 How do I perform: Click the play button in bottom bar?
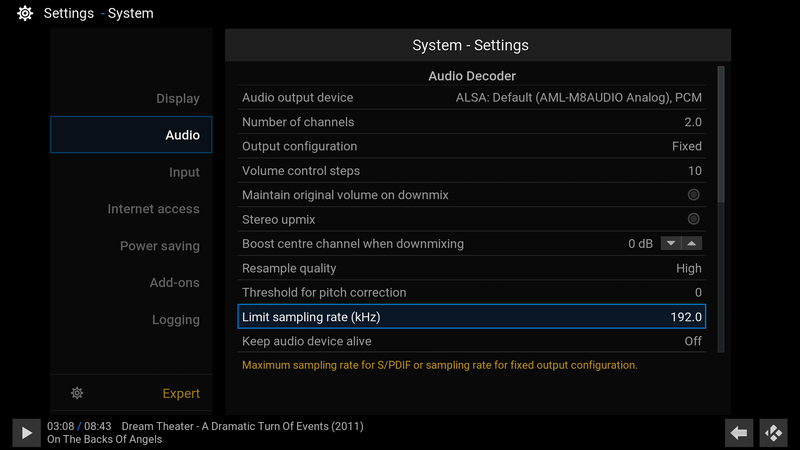coord(26,432)
